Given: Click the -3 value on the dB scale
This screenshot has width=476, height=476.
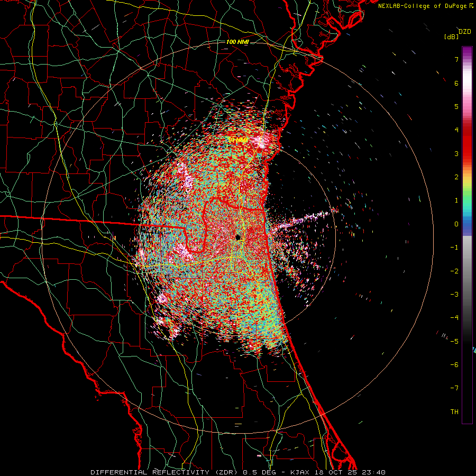Looking at the screenshot, I should point(454,295).
